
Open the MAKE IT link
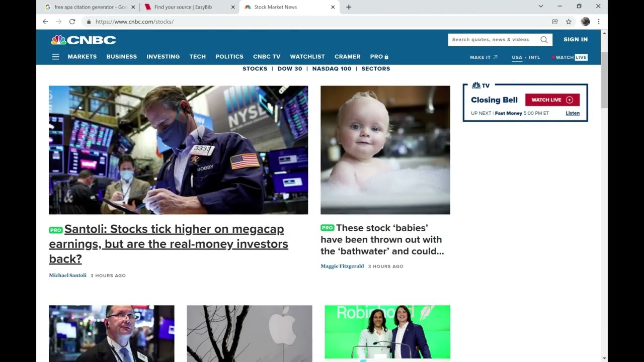(484, 57)
